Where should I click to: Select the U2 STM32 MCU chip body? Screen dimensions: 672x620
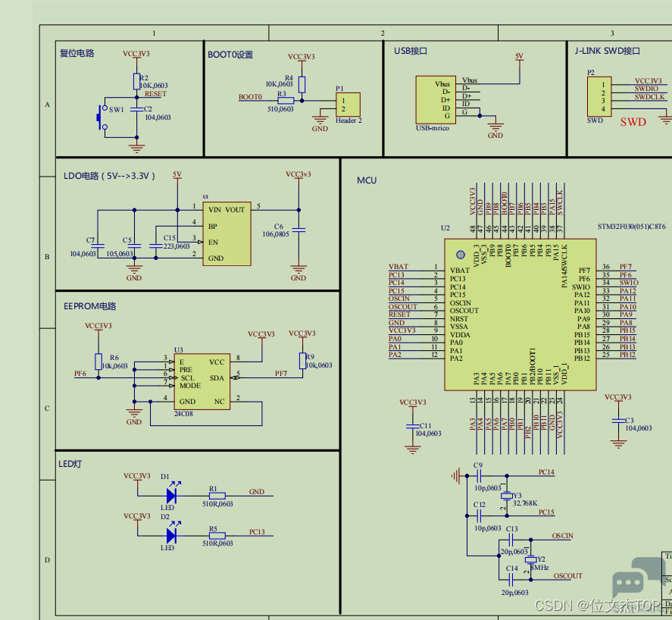click(520, 315)
